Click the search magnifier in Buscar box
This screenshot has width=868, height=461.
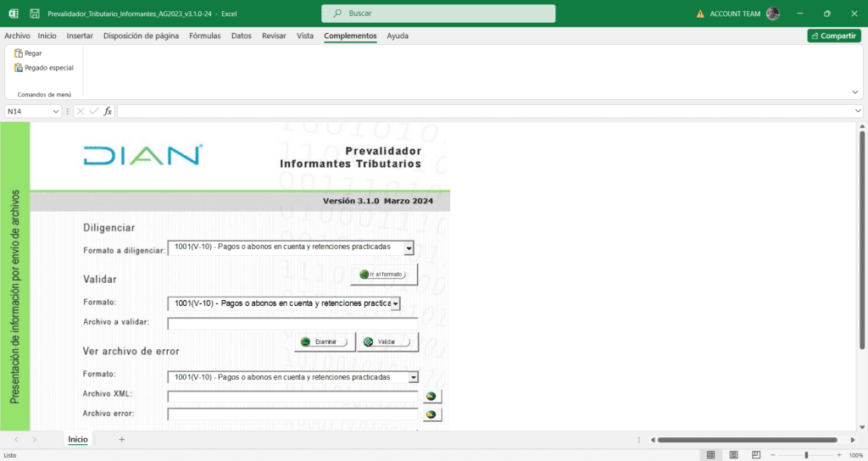[337, 14]
